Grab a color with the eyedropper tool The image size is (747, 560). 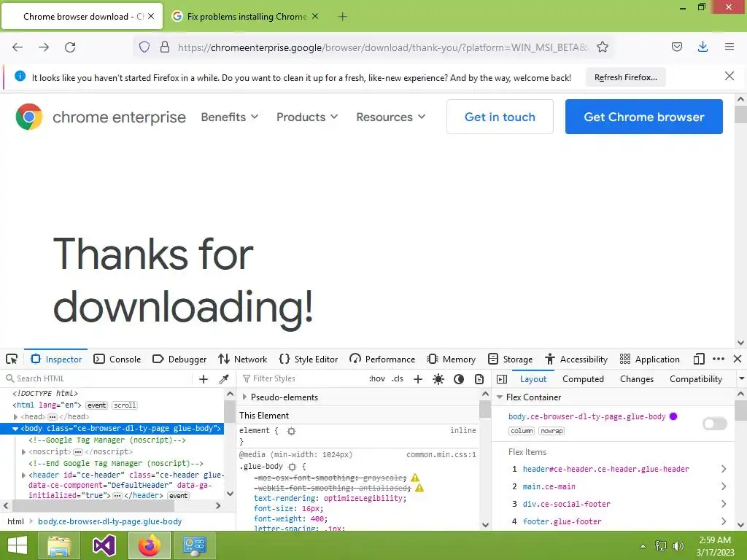pyautogui.click(x=224, y=379)
